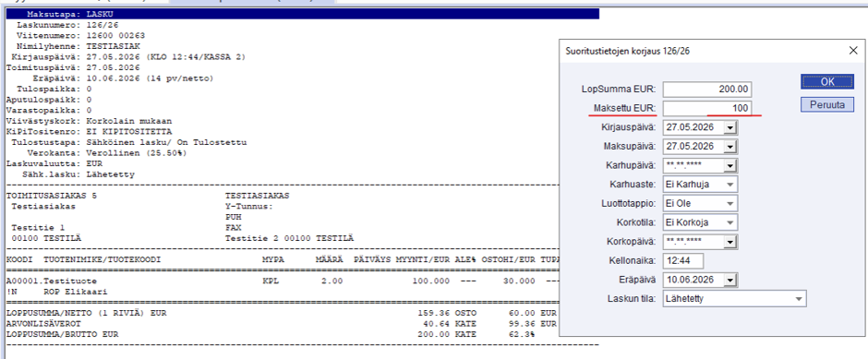Click Verokanta: Verollinen (25.50%) line
Image resolution: width=868 pixels, height=359 pixels.
pos(108,153)
